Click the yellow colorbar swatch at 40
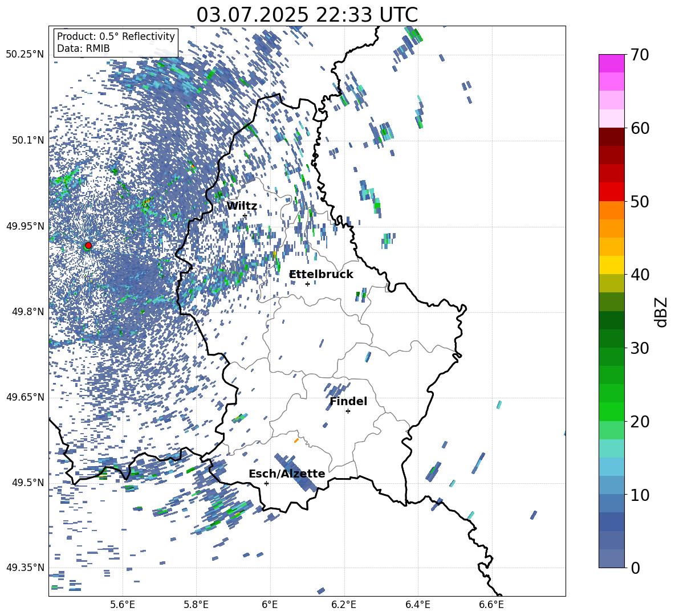Screen dimensions: 675x616 (x=611, y=265)
